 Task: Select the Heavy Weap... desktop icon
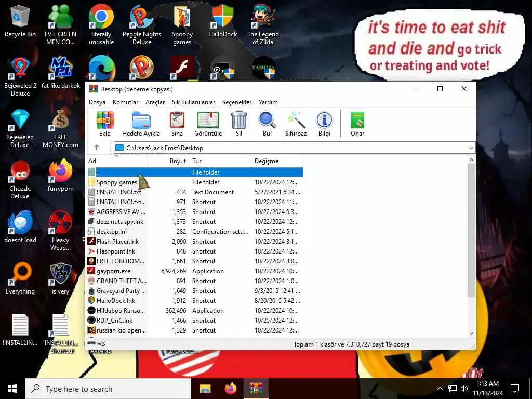[x=60, y=231]
